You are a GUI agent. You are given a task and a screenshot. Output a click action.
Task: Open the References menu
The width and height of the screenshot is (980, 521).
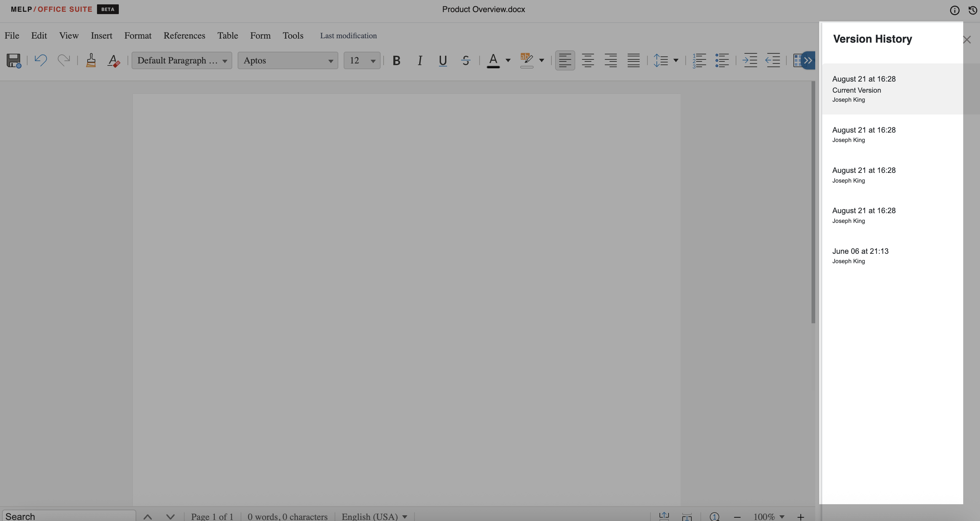(x=184, y=35)
